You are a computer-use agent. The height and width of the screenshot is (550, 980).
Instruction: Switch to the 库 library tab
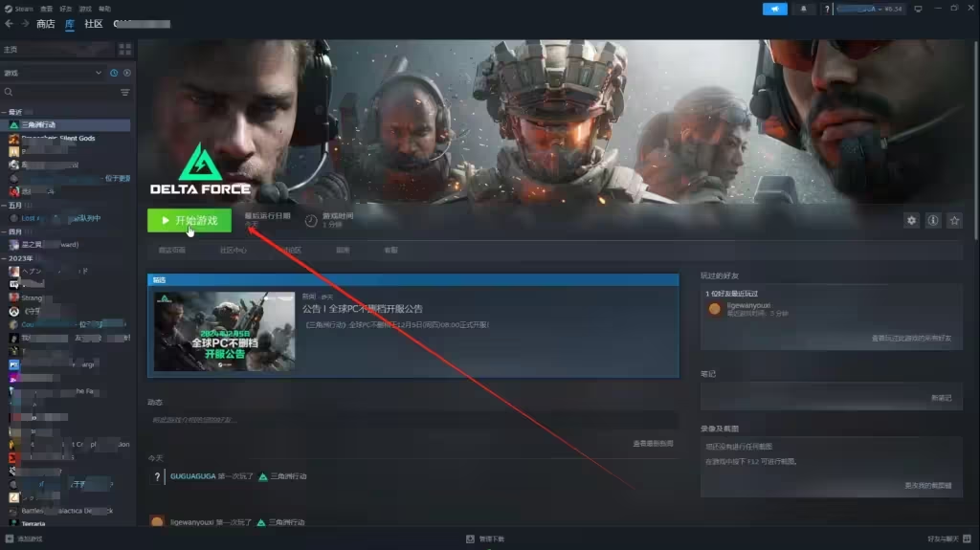(69, 24)
